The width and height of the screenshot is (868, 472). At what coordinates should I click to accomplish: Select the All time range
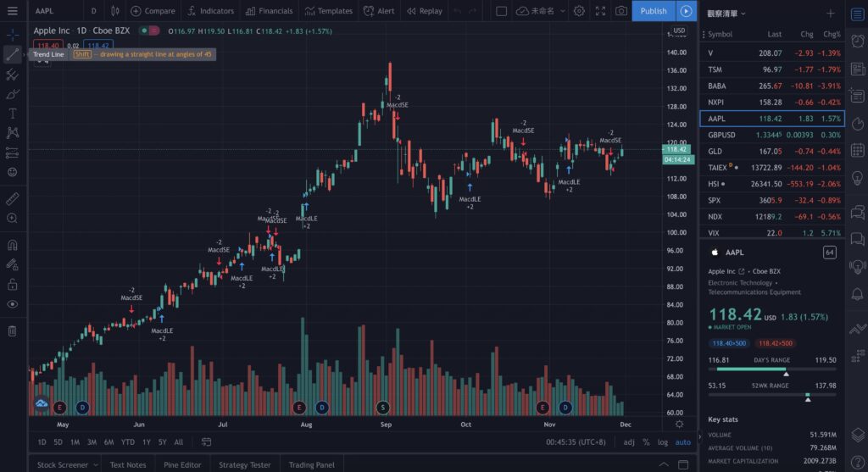click(x=178, y=442)
